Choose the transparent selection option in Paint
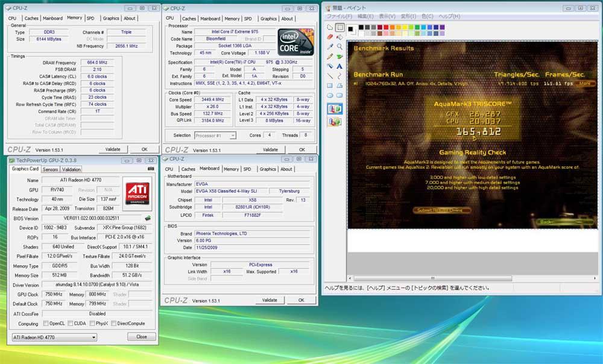603x364 pixels. tap(335, 122)
